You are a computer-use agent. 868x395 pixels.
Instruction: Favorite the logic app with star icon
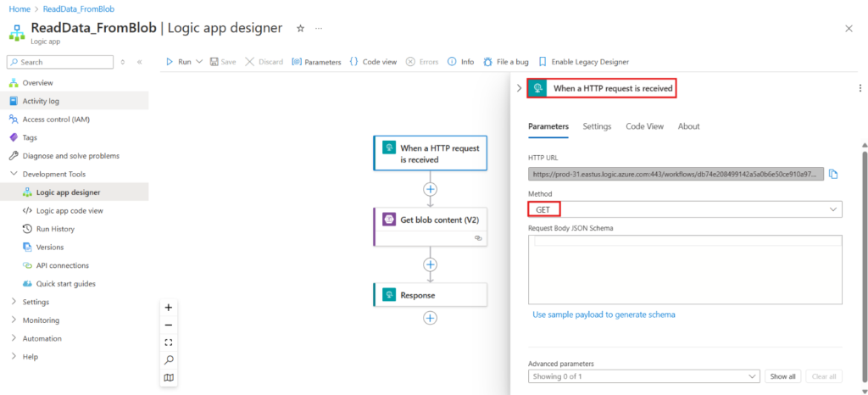pyautogui.click(x=301, y=28)
